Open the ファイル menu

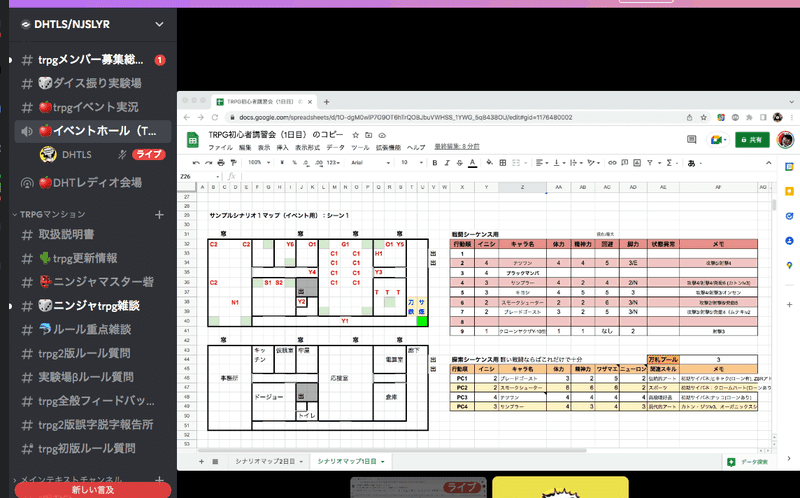(x=220, y=147)
